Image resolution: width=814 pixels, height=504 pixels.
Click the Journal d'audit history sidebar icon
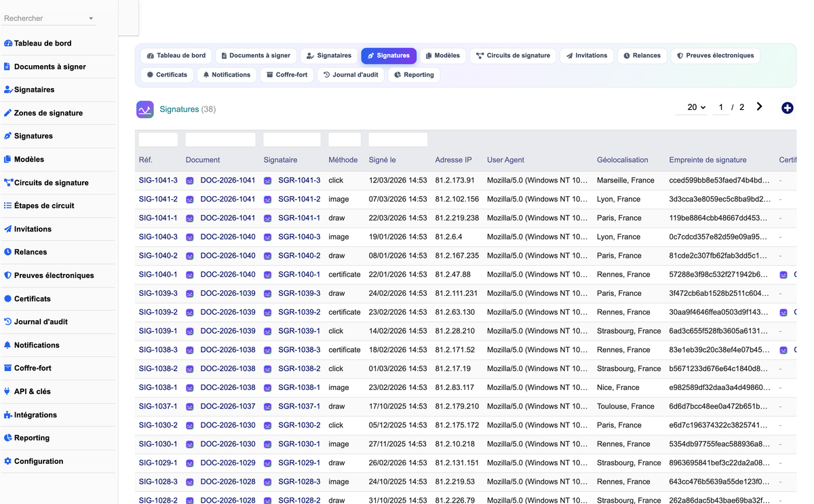click(x=8, y=322)
